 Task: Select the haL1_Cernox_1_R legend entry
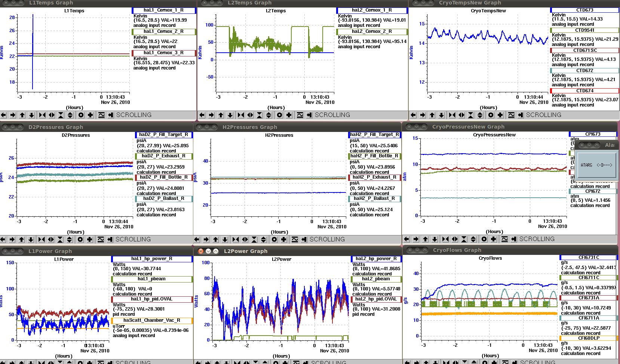coord(164,10)
